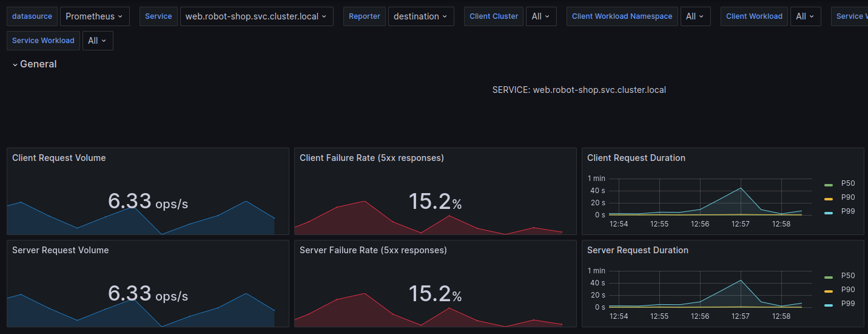Open the Client Cluster All dropdown
Viewport: 868px width, 334px height.
541,16
